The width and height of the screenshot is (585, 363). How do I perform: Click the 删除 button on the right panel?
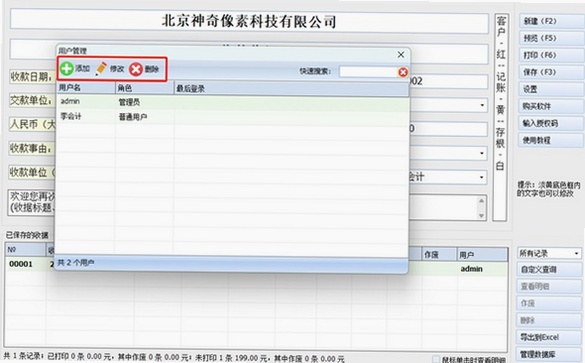tap(550, 320)
